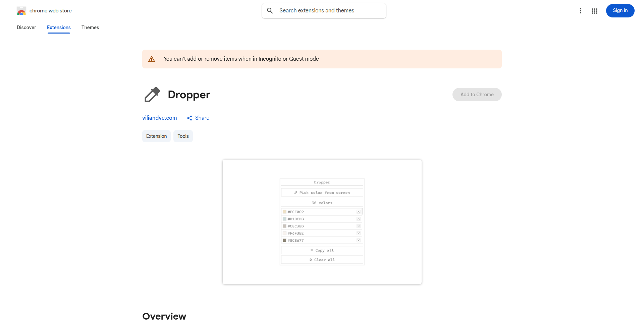Click the search magnifier icon

pyautogui.click(x=270, y=10)
